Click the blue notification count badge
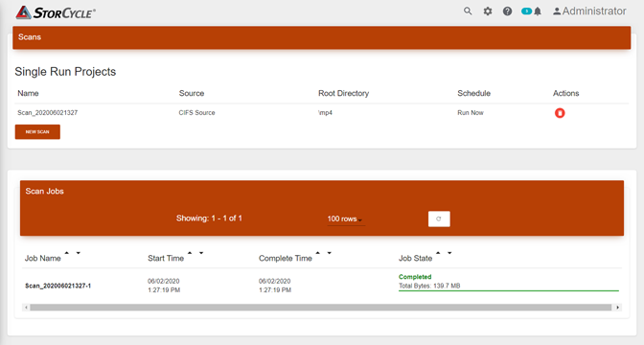644x345 pixels. point(526,11)
